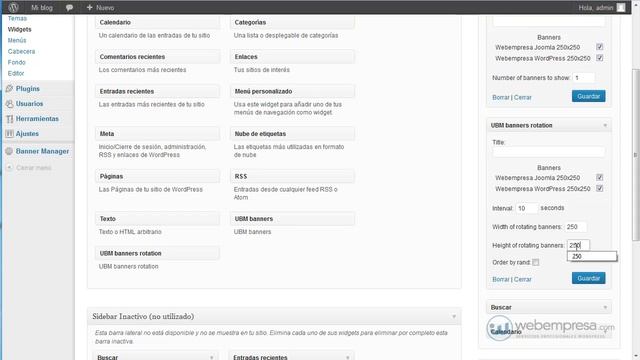This screenshot has width=640, height=360.
Task: Toggle rotation widget Webempresa WordPress 250x250 checkbox
Action: coord(599,188)
